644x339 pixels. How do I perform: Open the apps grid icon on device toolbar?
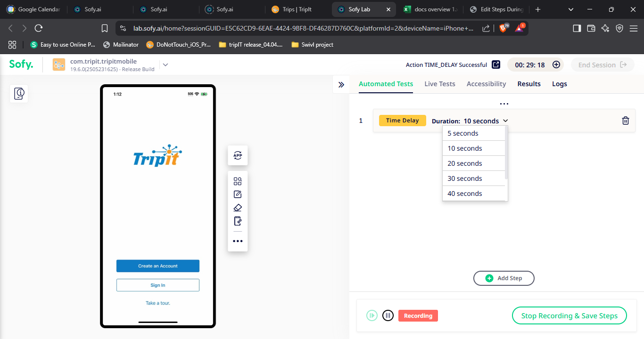238,181
